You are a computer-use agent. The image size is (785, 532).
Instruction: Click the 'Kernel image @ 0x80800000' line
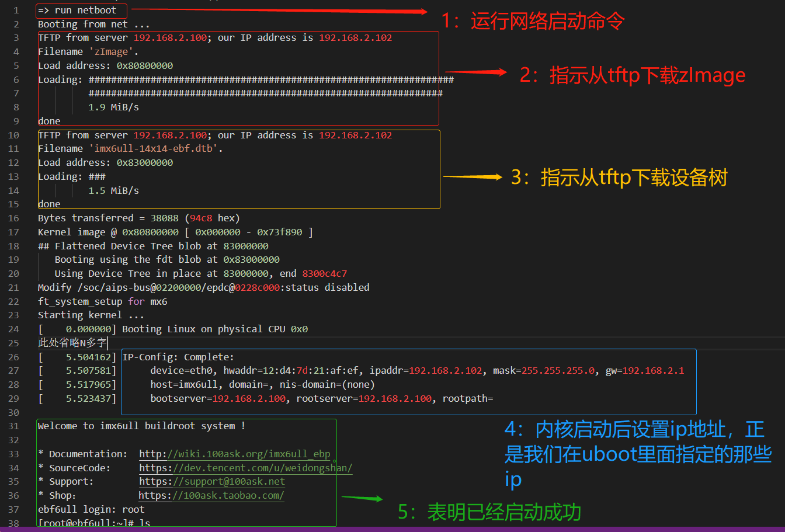(176, 232)
